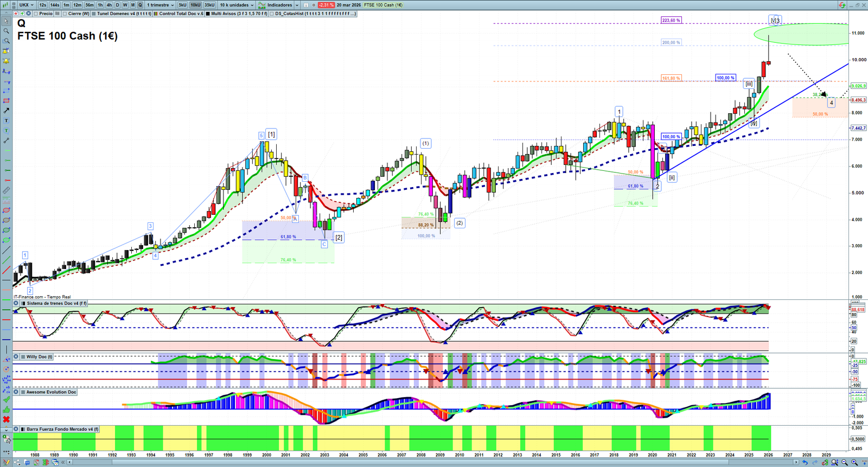Open the '10 k unidades' dropdown
This screenshot has height=467, width=868.
click(237, 5)
